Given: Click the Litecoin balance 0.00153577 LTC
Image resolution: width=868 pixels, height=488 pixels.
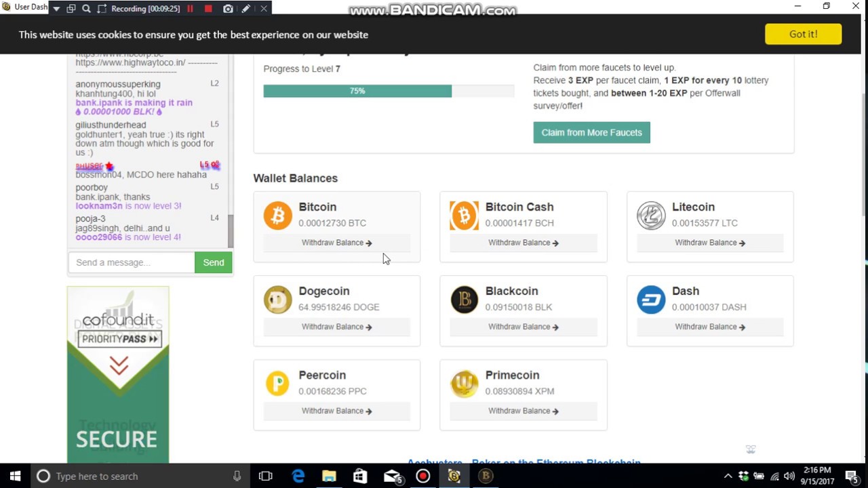Looking at the screenshot, I should pos(705,223).
